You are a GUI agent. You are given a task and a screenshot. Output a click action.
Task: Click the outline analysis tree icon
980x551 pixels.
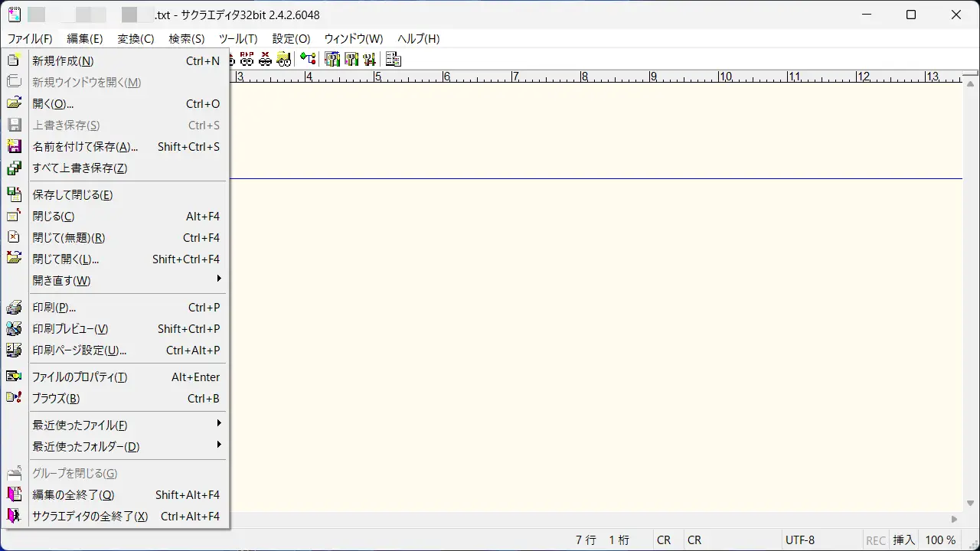click(308, 60)
